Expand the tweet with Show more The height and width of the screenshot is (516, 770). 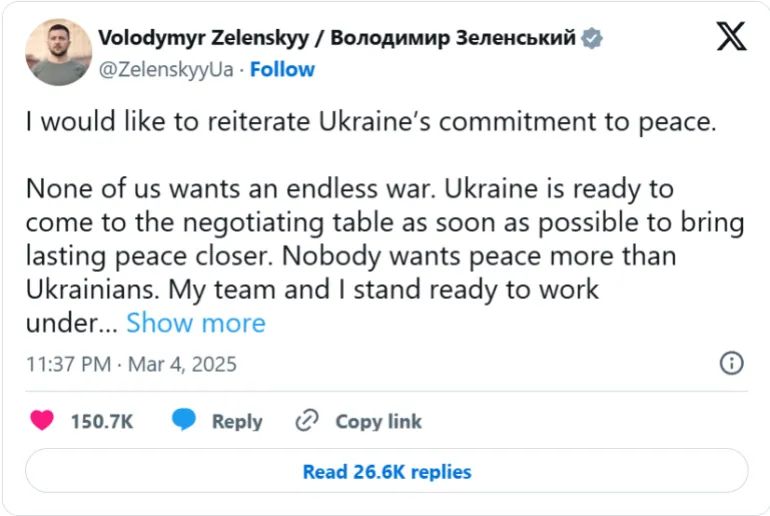196,323
